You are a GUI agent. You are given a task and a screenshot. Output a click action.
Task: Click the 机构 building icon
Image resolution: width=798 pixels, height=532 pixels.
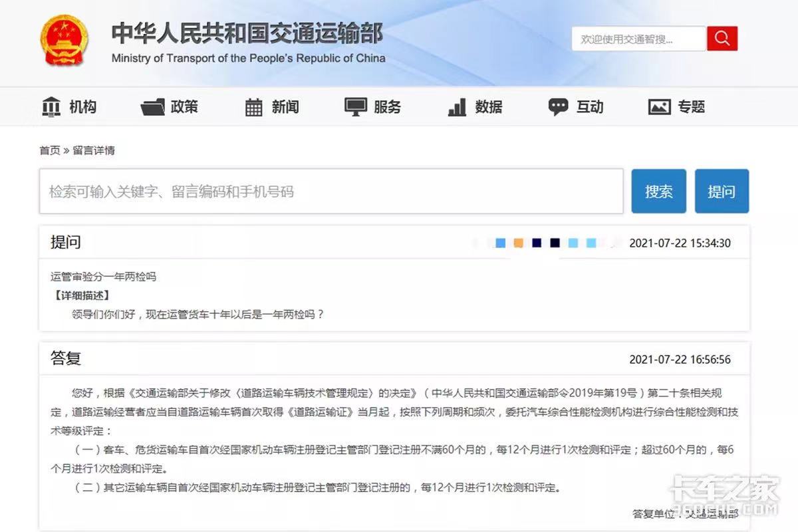[x=51, y=107]
